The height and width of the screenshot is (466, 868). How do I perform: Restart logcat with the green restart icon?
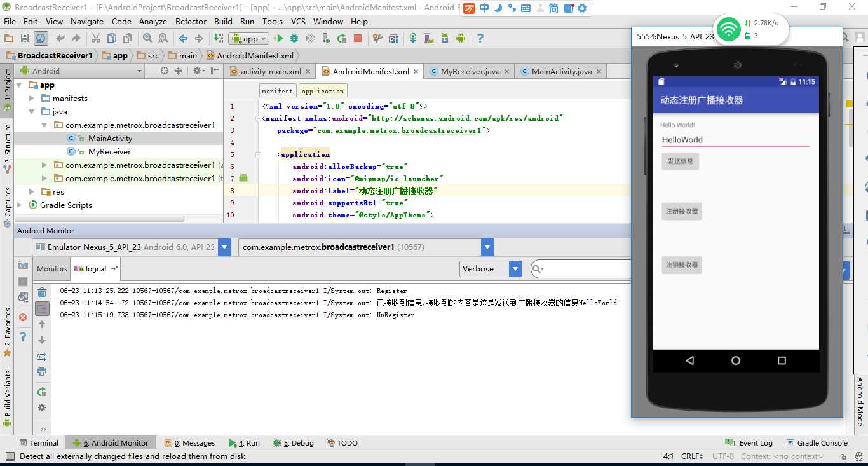coord(42,392)
